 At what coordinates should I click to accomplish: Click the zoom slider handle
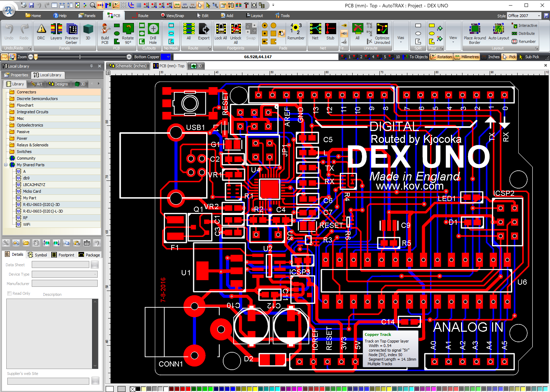(x=36, y=57)
